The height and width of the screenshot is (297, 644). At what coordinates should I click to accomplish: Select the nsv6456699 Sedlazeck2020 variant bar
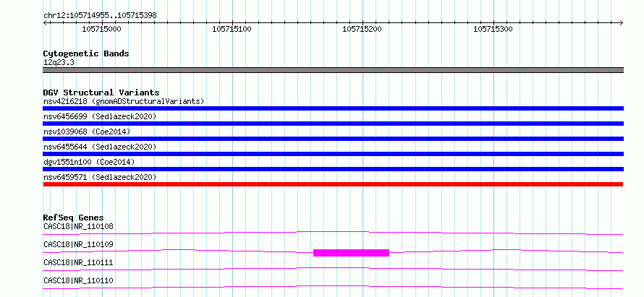(333, 124)
